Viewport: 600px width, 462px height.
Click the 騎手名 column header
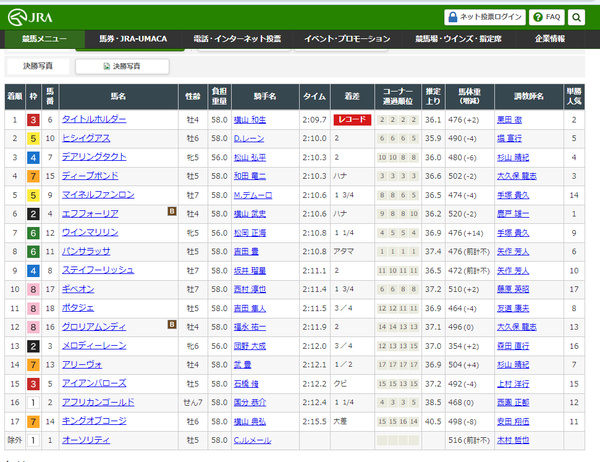(265, 96)
